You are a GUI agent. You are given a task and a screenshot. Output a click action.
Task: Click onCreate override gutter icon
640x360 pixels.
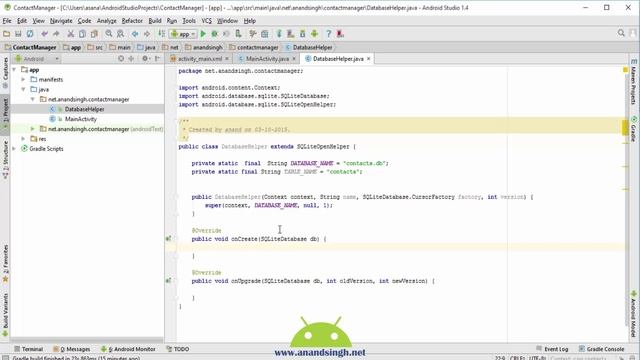tap(168, 239)
